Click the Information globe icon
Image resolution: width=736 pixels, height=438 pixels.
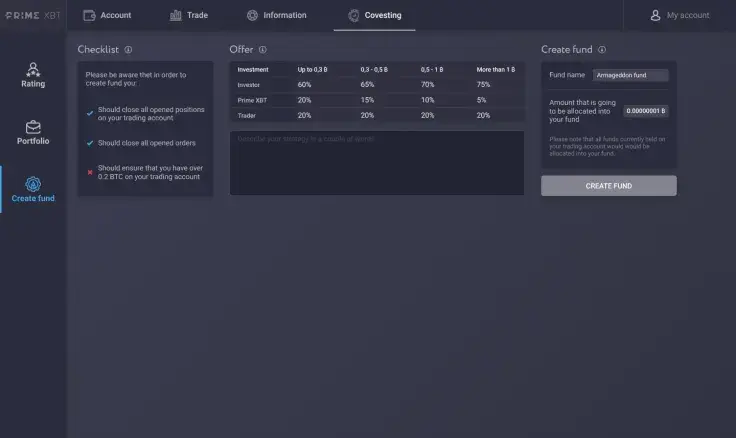click(x=252, y=15)
